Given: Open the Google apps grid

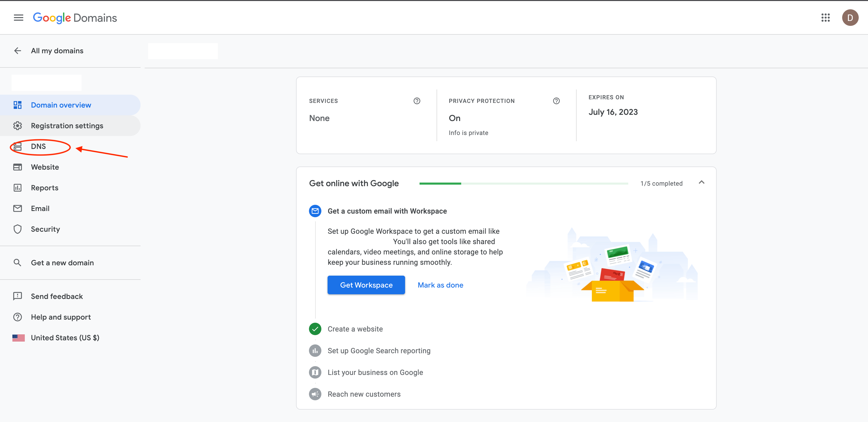Looking at the screenshot, I should (x=825, y=18).
